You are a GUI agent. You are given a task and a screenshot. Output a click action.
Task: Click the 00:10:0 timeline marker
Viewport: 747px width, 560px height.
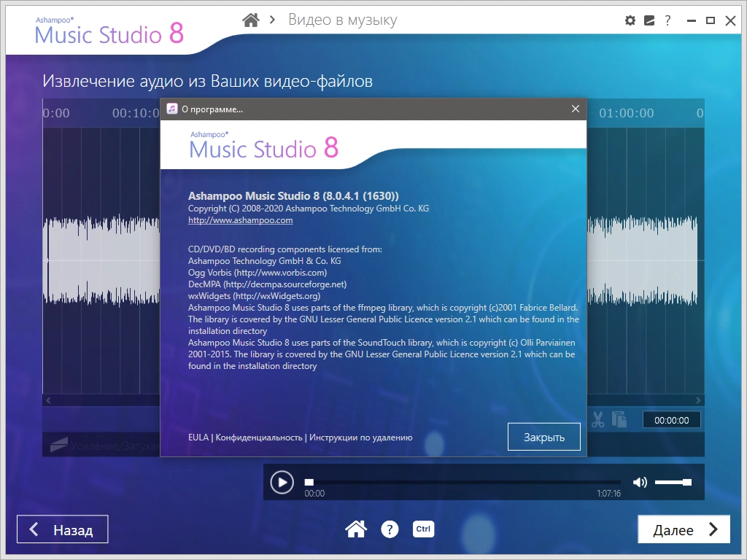[x=136, y=113]
